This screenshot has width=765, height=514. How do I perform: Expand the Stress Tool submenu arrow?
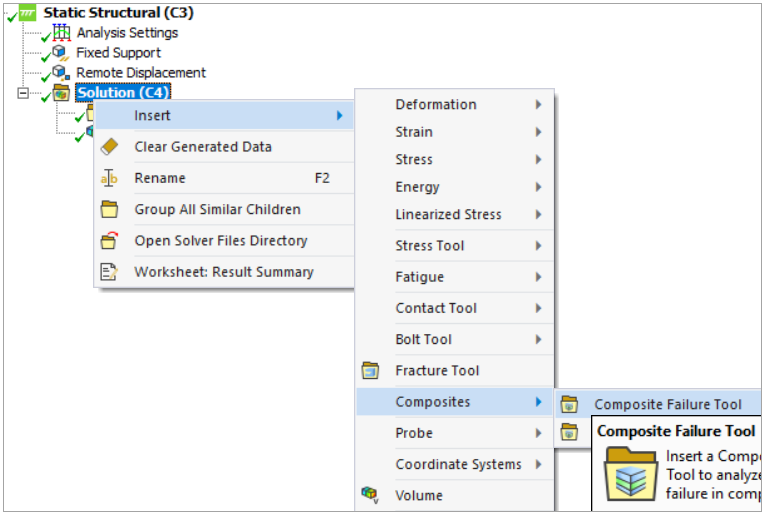pos(538,246)
